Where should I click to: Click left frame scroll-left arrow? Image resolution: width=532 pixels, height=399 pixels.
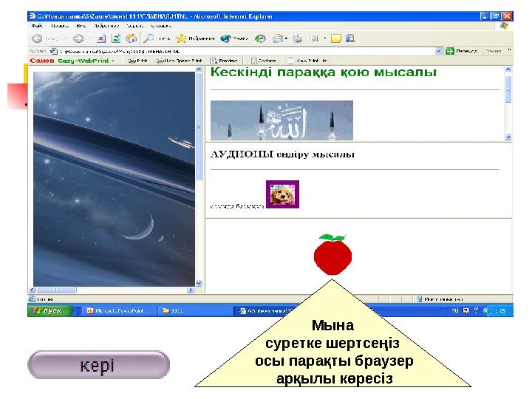33,290
